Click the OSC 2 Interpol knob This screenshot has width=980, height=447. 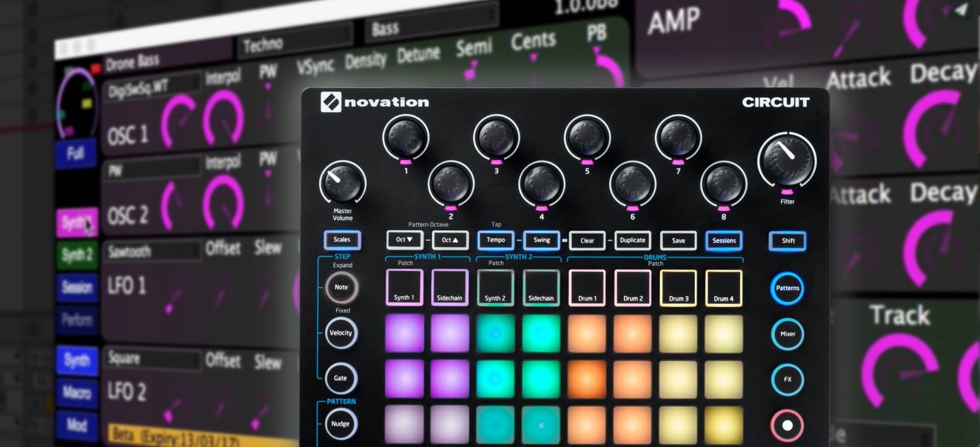point(224,203)
